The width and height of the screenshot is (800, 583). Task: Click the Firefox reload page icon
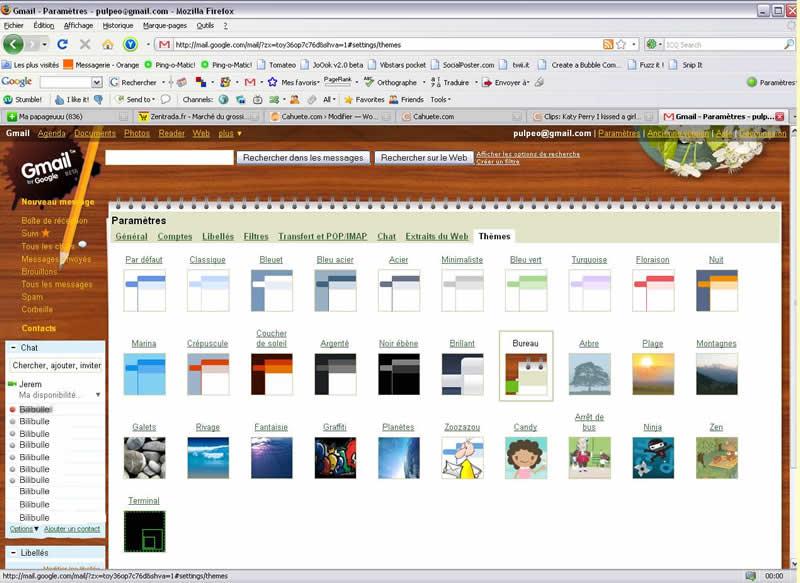63,45
